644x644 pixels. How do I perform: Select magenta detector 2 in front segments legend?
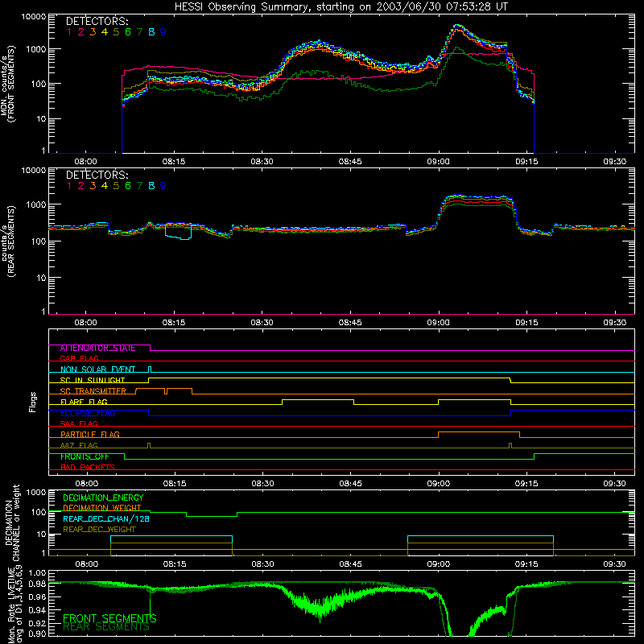(x=81, y=32)
